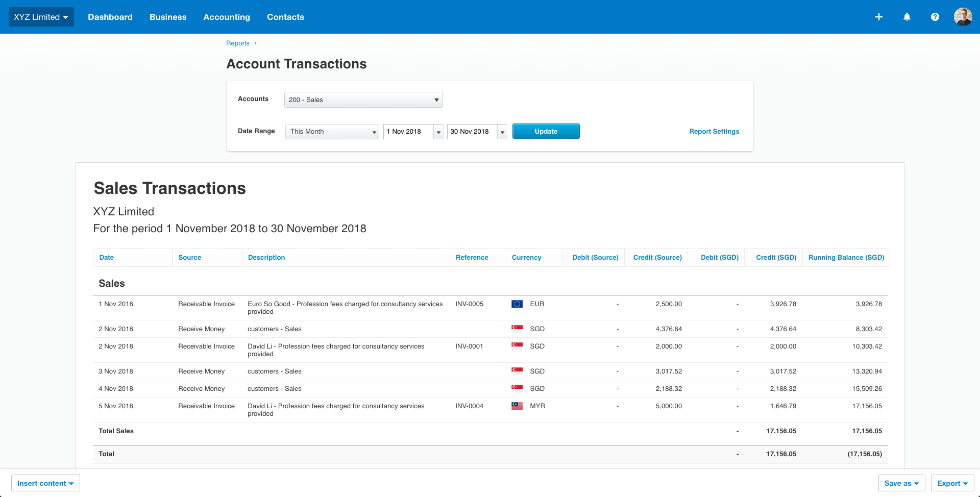Open the Accounts dropdown showing 200 - Sales

[x=363, y=100]
